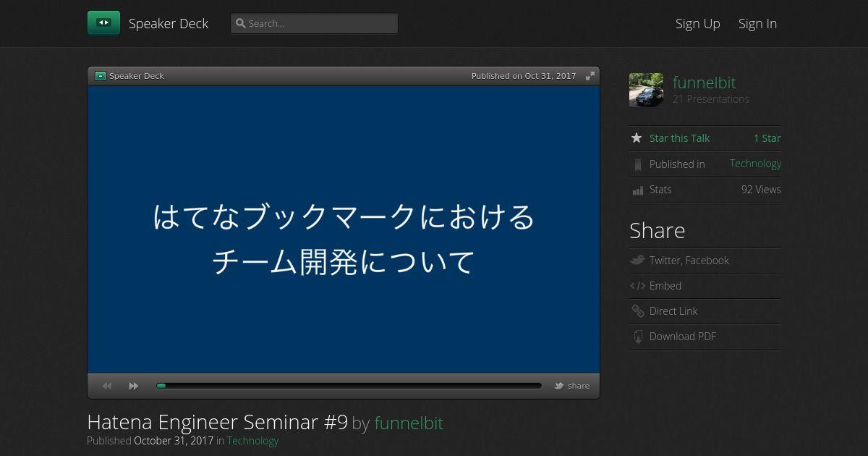Click the '92 Views' stat
Image resolution: width=868 pixels, height=456 pixels.
click(761, 190)
